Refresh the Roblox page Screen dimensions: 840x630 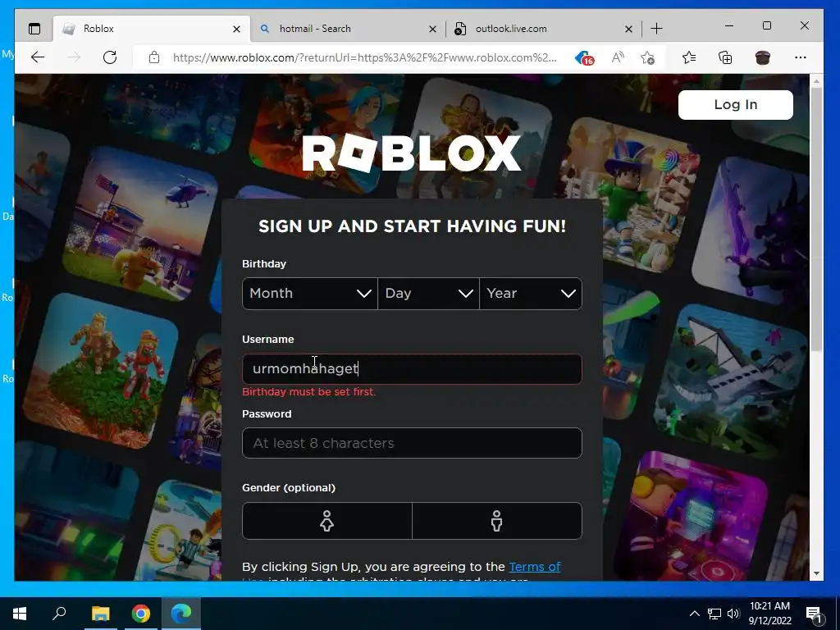[110, 57]
